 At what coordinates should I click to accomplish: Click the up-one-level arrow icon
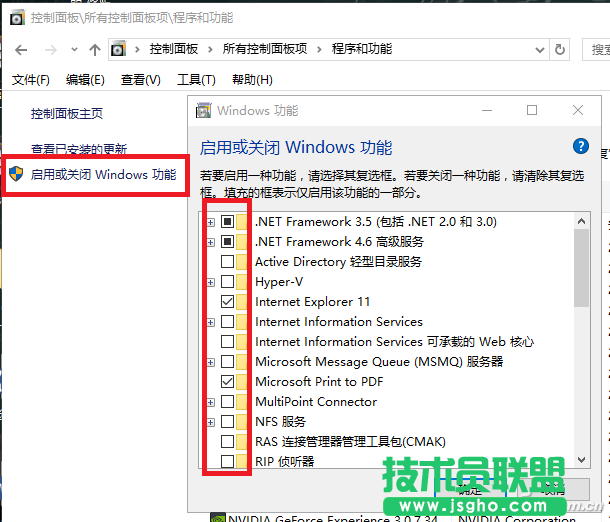[x=95, y=49]
